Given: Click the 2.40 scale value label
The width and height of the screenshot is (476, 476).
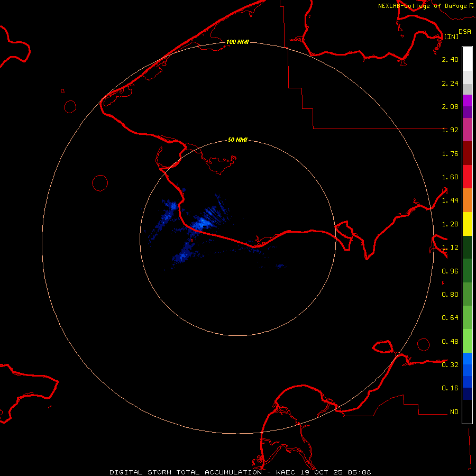Looking at the screenshot, I should coord(450,59).
